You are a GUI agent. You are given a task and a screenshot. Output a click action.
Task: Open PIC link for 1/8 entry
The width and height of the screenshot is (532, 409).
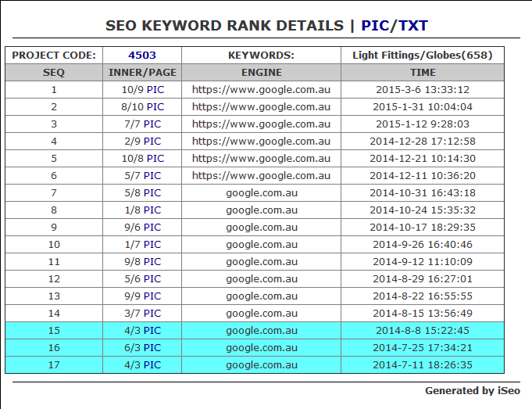[x=152, y=210]
